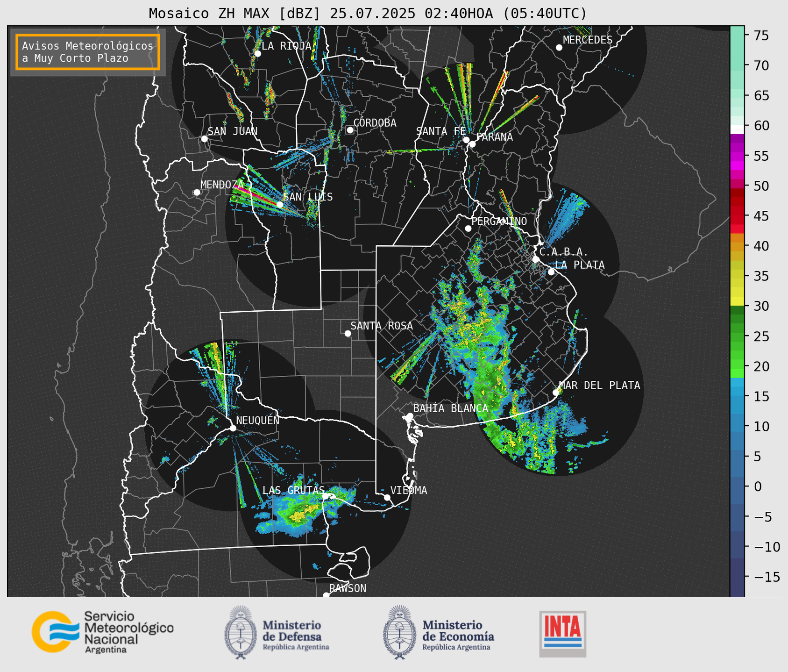This screenshot has width=788, height=672.
Task: Click the SANTA ROSA city marker dot
Action: tap(348, 333)
